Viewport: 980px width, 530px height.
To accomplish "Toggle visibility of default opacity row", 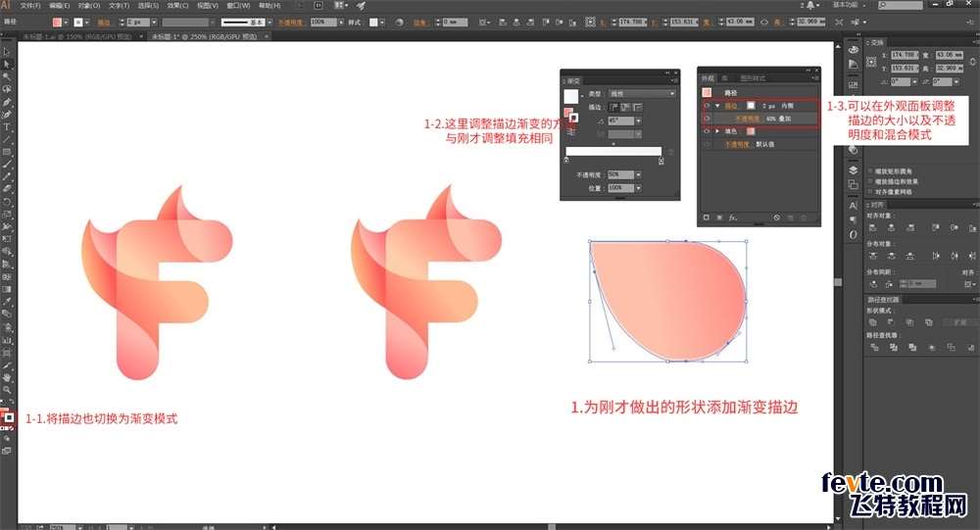I will click(707, 144).
